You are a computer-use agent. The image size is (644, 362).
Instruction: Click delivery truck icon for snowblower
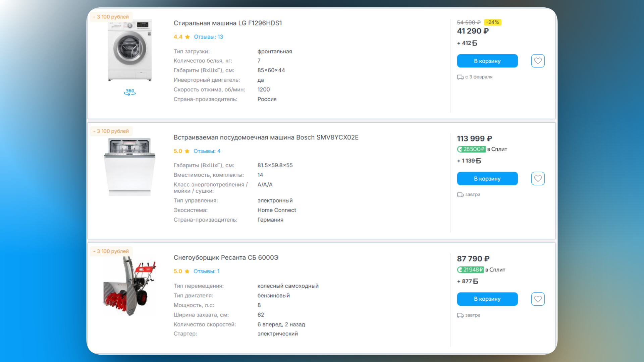pos(460,315)
